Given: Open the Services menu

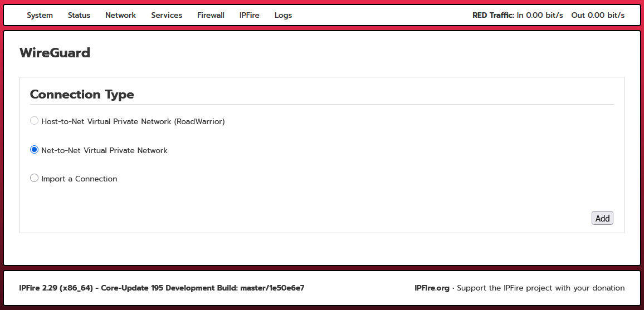Looking at the screenshot, I should [x=167, y=15].
